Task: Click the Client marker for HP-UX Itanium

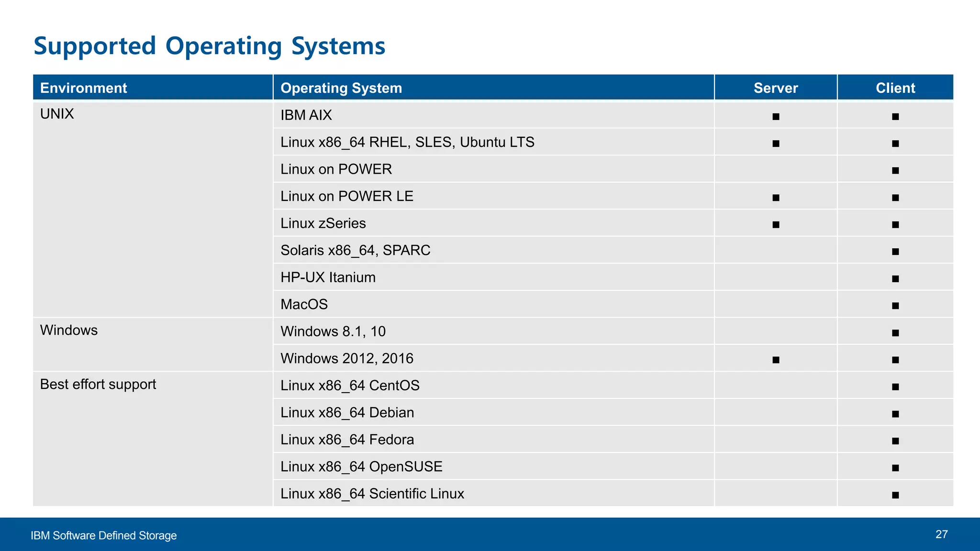Action: click(895, 278)
